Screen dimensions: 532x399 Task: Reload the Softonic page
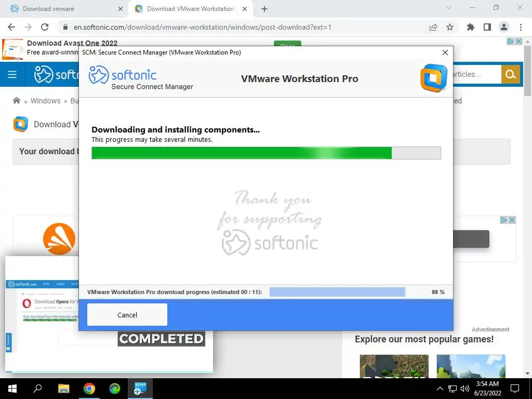[45, 27]
